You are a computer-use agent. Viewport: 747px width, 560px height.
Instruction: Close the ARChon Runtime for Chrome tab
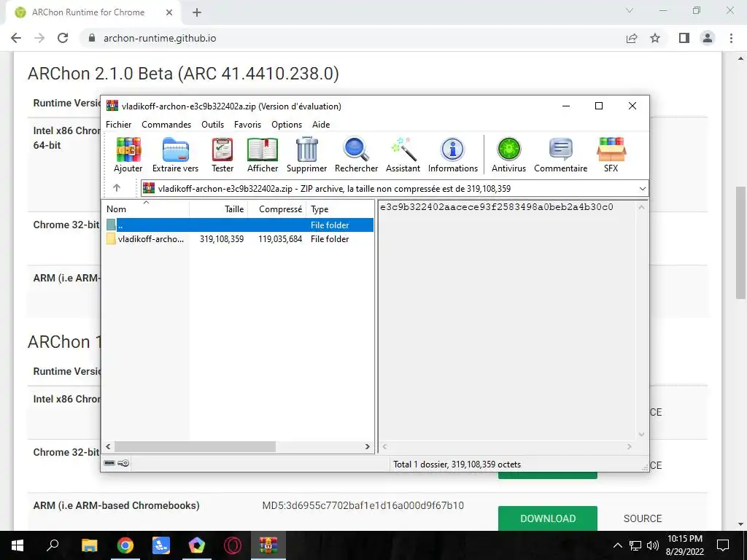[x=169, y=13]
